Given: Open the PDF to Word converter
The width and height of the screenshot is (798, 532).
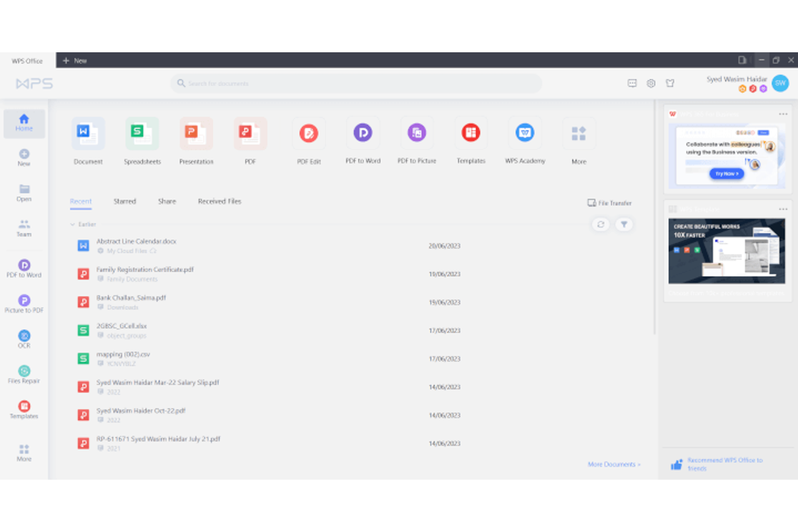Looking at the screenshot, I should point(363,133).
